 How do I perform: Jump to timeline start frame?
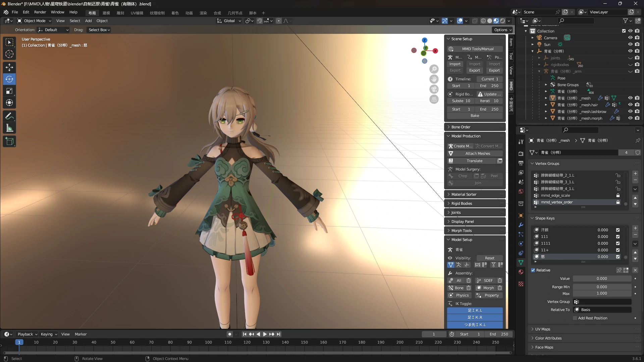pyautogui.click(x=245, y=334)
